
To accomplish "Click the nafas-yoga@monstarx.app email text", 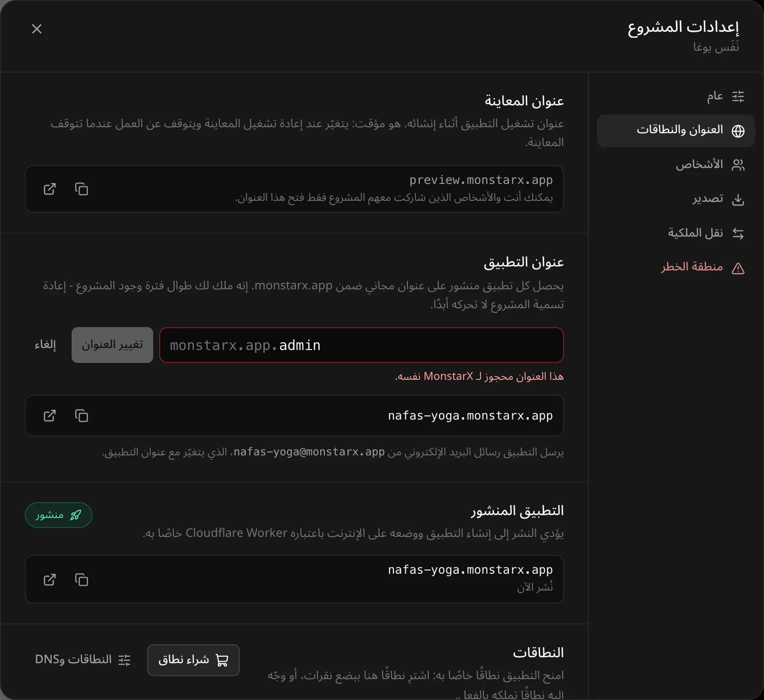I will [309, 452].
